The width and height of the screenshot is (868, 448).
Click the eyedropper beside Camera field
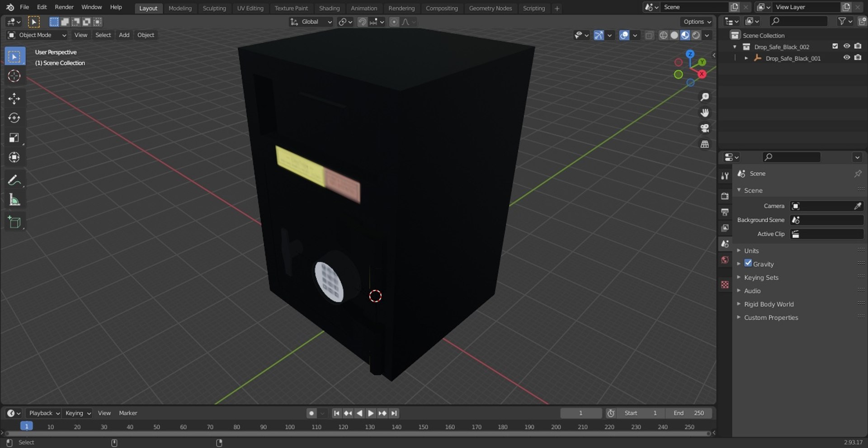[858, 206]
